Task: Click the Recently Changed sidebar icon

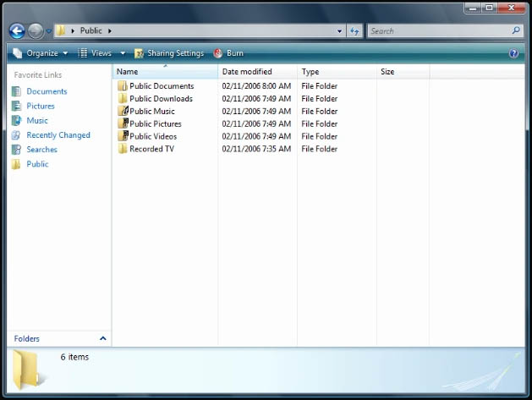Action: click(16, 135)
